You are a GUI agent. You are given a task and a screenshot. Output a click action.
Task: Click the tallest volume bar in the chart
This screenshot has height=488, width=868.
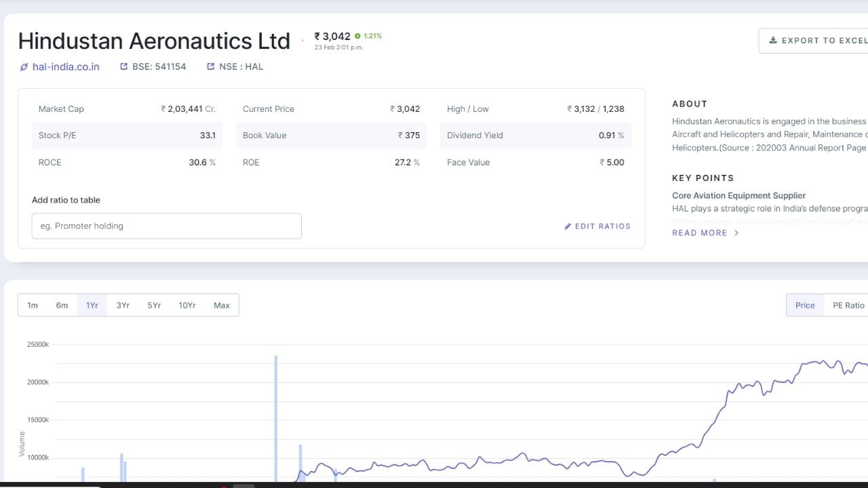click(276, 418)
